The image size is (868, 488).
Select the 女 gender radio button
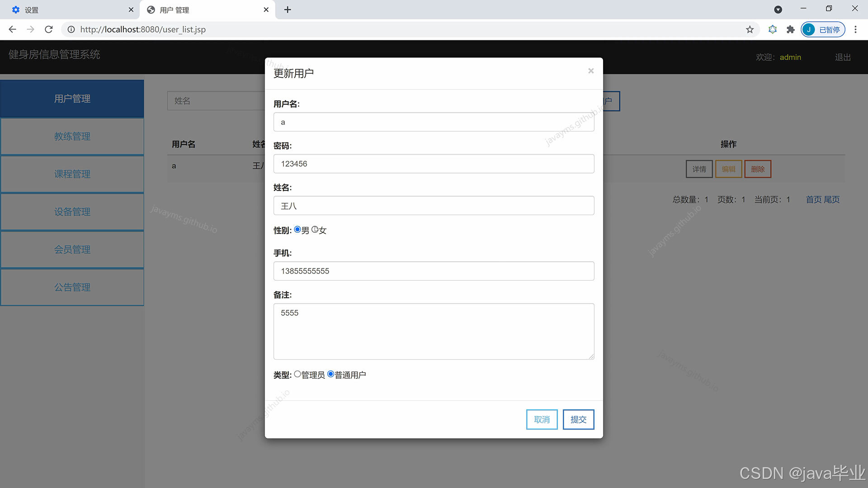coord(315,230)
